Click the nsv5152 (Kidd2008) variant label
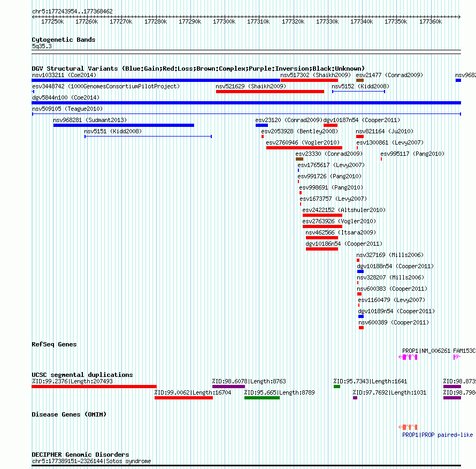The image size is (476, 469). point(360,86)
